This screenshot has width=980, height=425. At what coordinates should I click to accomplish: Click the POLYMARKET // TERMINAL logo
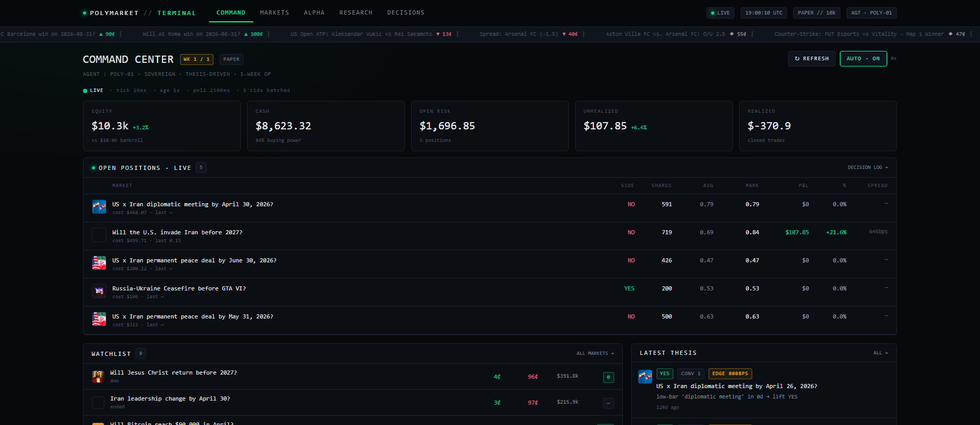[139, 13]
